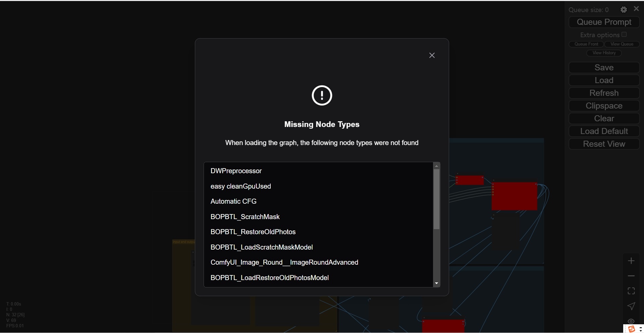Select 'Automatic CFG' entry
This screenshot has height=333, width=644.
pyautogui.click(x=233, y=201)
